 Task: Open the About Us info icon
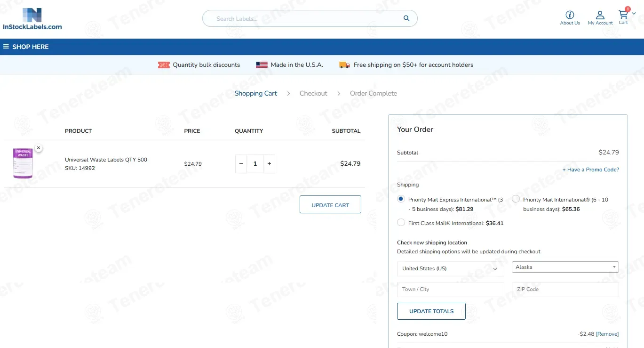point(570,15)
